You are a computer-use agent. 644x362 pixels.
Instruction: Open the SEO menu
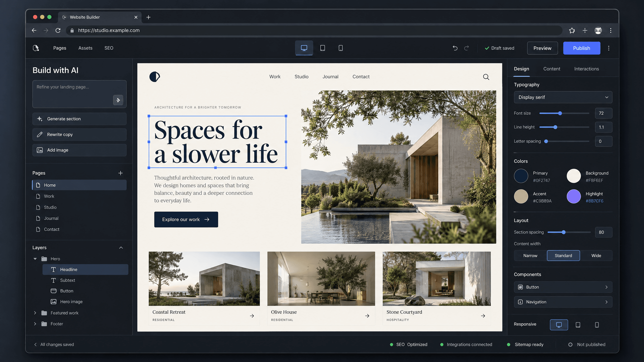(x=109, y=48)
